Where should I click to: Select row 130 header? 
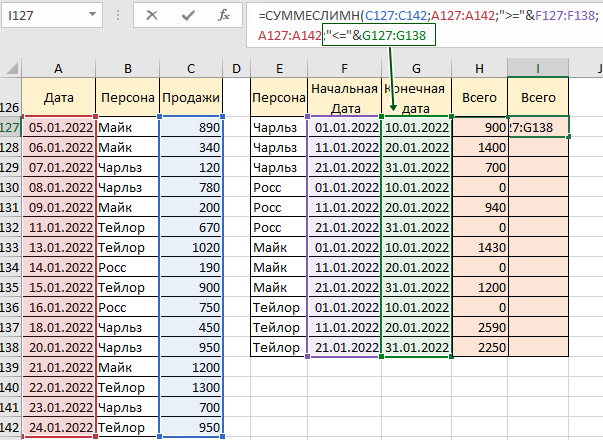pos(10,188)
